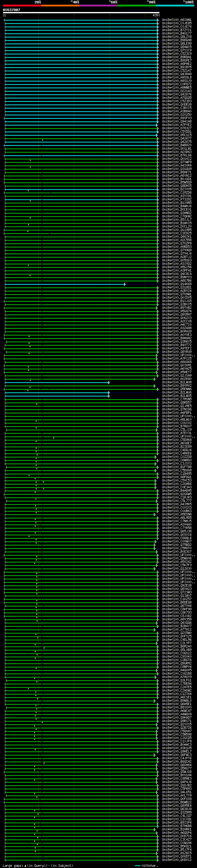Image resolution: width=197 pixels, height=868 pixels.
Task: Click hit label UniRef100_B5KD21
Action: 176,846
